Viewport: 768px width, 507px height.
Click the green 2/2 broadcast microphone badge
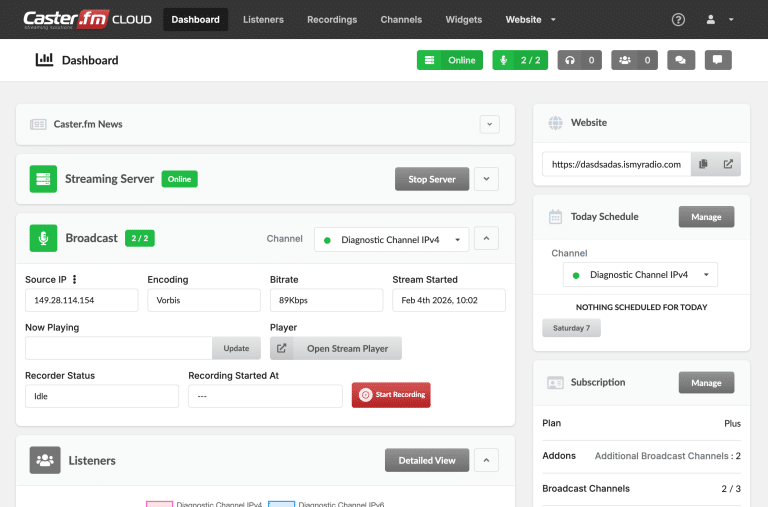[x=520, y=60]
